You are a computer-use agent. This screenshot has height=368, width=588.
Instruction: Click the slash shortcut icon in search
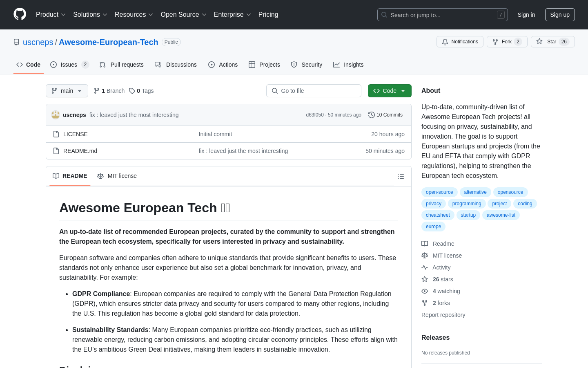tap(501, 15)
